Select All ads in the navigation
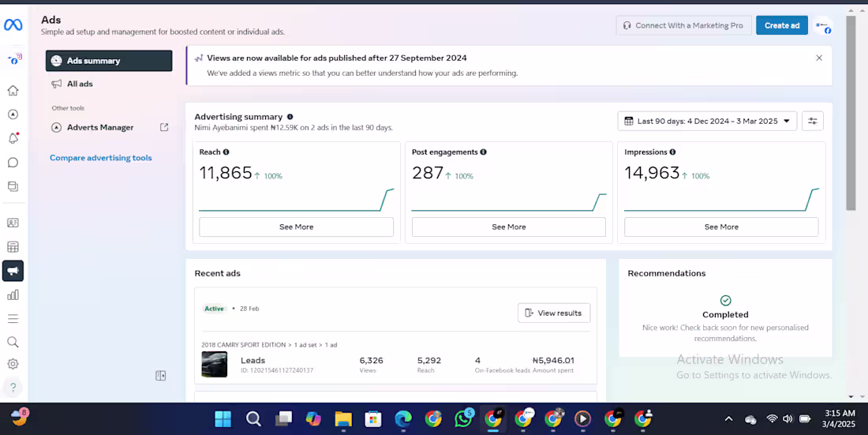868x435 pixels. point(80,84)
